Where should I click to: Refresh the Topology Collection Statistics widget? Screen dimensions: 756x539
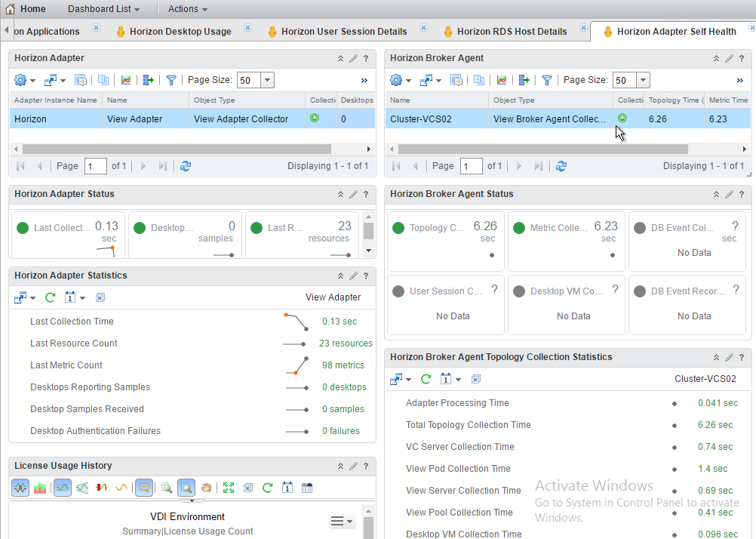[x=426, y=379]
